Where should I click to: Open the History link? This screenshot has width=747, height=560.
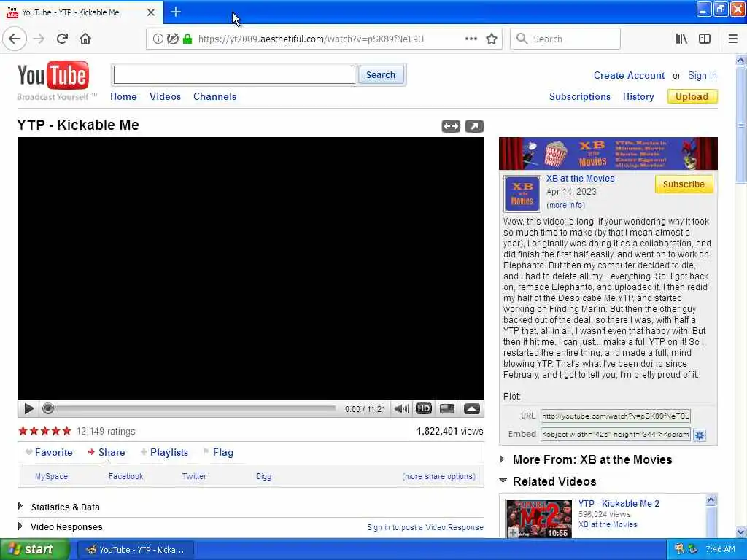(638, 97)
